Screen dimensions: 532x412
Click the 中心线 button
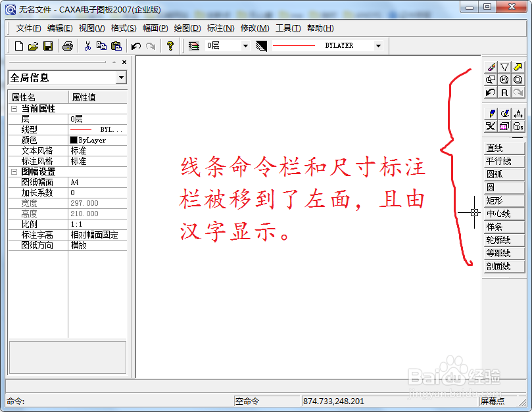pyautogui.click(x=504, y=214)
